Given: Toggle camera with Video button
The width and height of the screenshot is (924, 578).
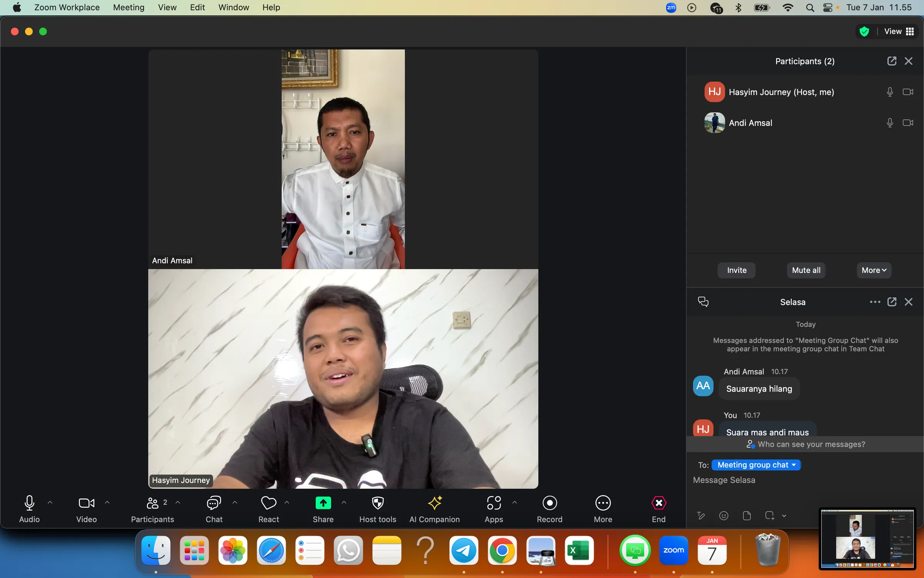Looking at the screenshot, I should point(86,503).
